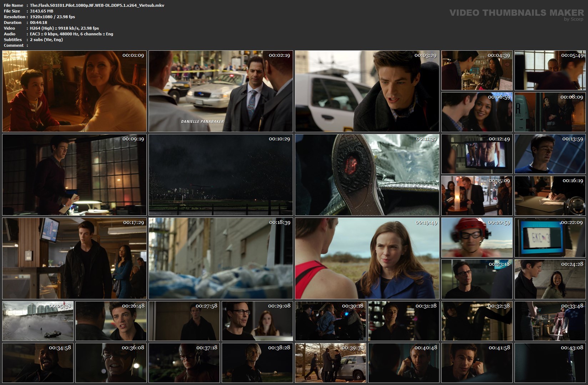Select the thumbnail timestamped 00:03:29
The height and width of the screenshot is (385, 588).
click(x=367, y=91)
